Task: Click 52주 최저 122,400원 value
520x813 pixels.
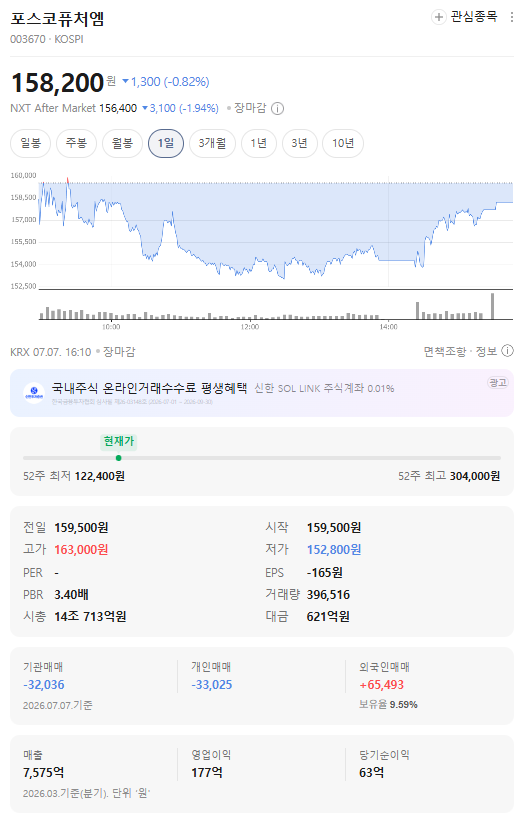Action: coord(100,476)
